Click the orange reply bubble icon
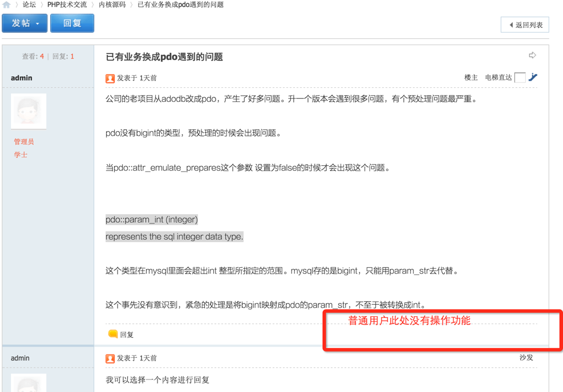The height and width of the screenshot is (392, 563). coord(113,334)
